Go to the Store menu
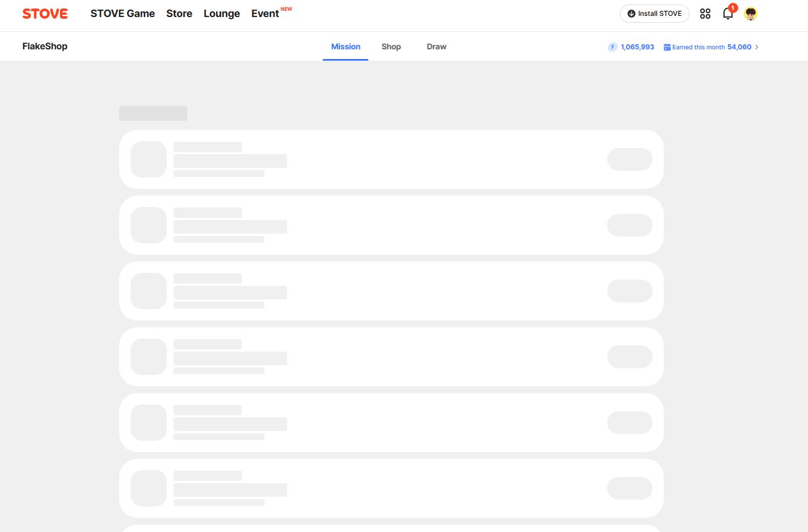This screenshot has height=532, width=808. pyautogui.click(x=179, y=14)
